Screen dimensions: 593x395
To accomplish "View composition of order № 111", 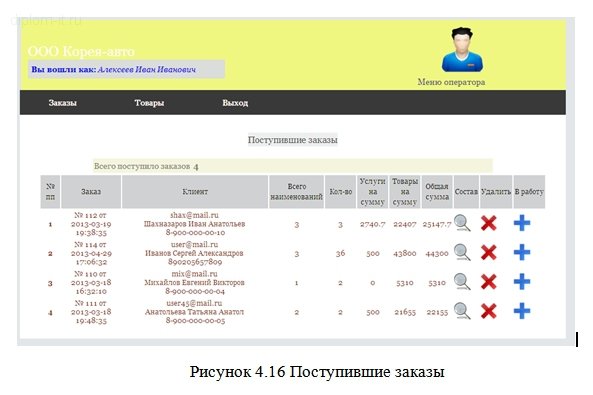I will coord(462,311).
